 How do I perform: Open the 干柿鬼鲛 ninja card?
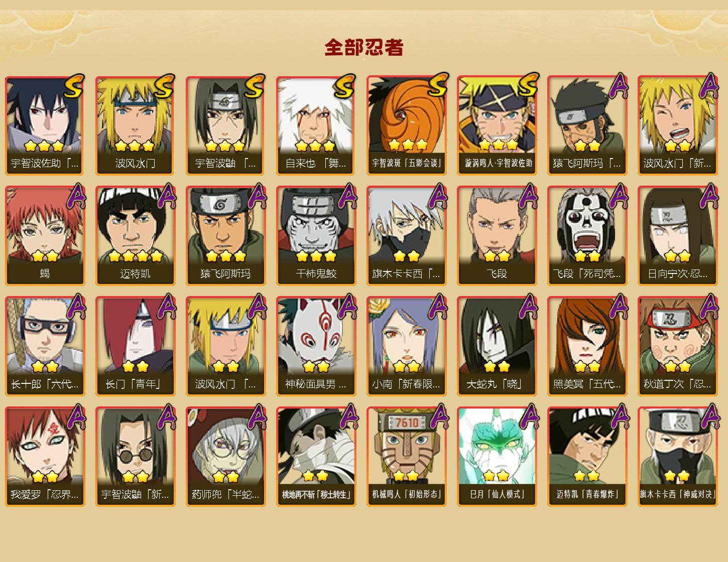(x=316, y=235)
